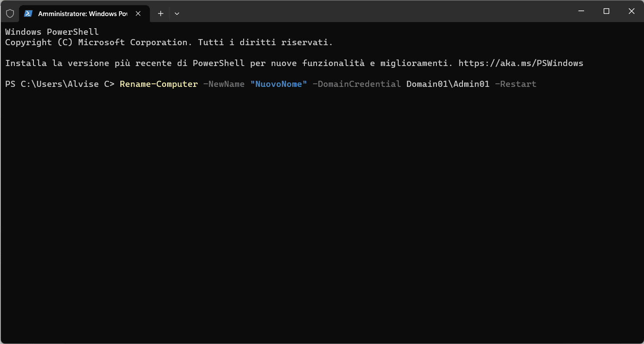Open a new tab with plus button
This screenshot has height=344, width=644.
tap(161, 13)
